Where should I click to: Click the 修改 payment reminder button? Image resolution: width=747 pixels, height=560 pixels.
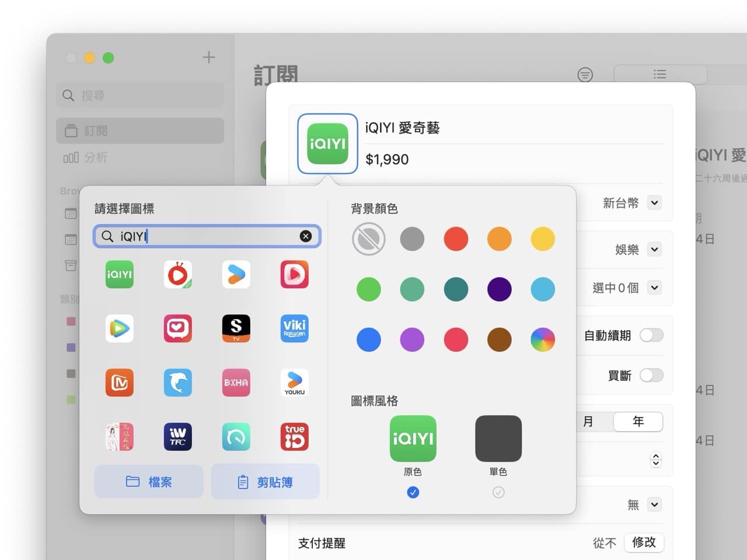(644, 542)
